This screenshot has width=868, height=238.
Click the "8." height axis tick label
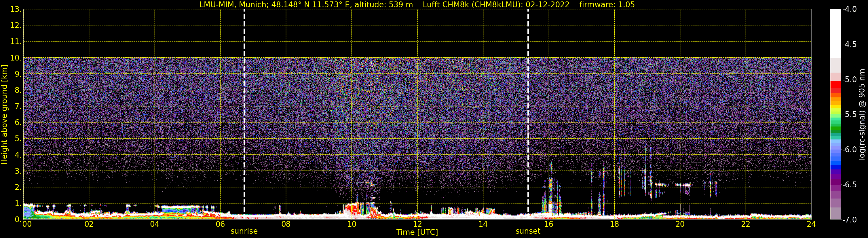pyautogui.click(x=18, y=90)
